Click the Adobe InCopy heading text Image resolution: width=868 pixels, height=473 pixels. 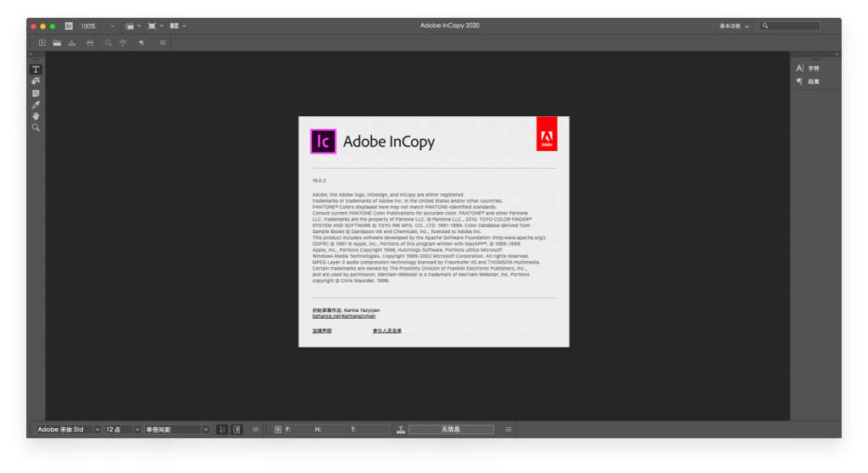click(389, 142)
